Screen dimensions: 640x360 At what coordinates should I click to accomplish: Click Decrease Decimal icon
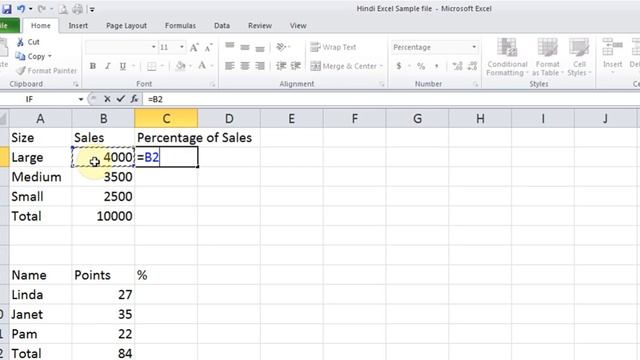coord(472,66)
